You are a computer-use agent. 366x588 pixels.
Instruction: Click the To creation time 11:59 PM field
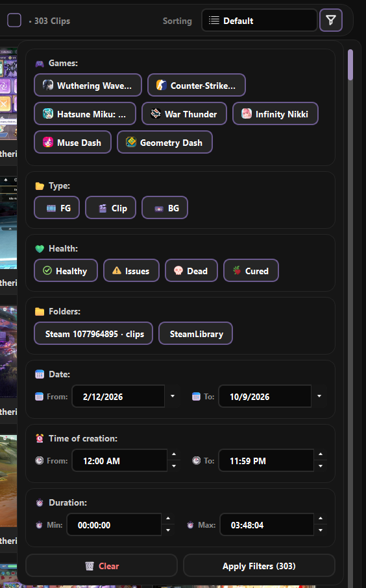click(266, 460)
